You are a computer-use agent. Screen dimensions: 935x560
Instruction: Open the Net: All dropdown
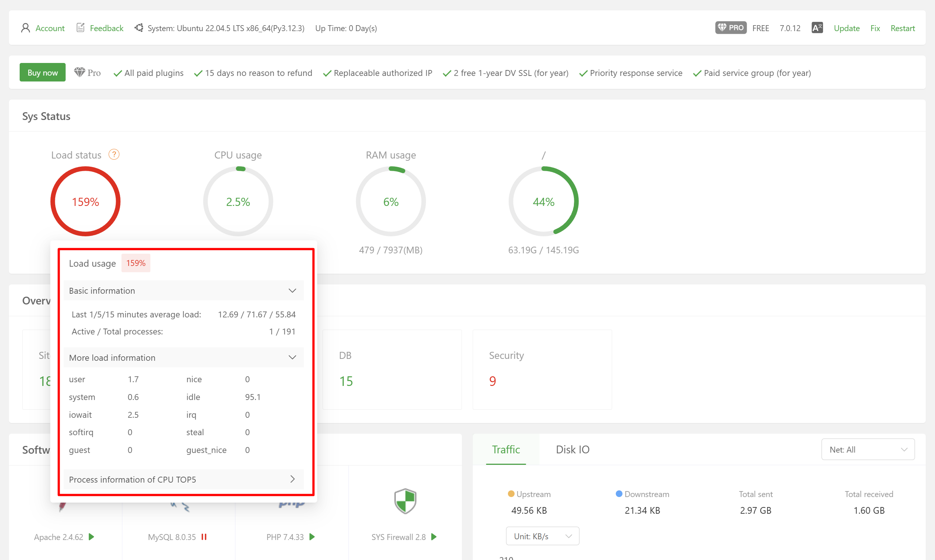point(868,449)
